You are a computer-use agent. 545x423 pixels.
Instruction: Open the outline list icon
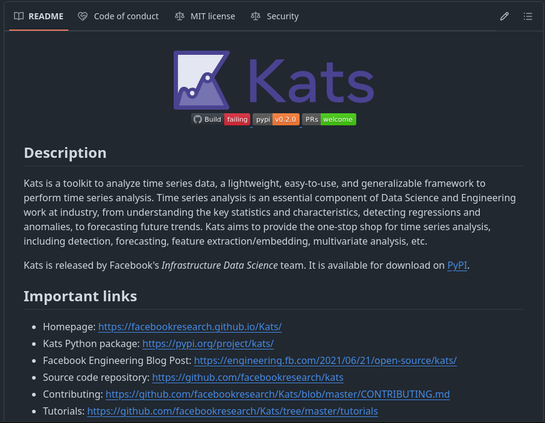click(528, 16)
